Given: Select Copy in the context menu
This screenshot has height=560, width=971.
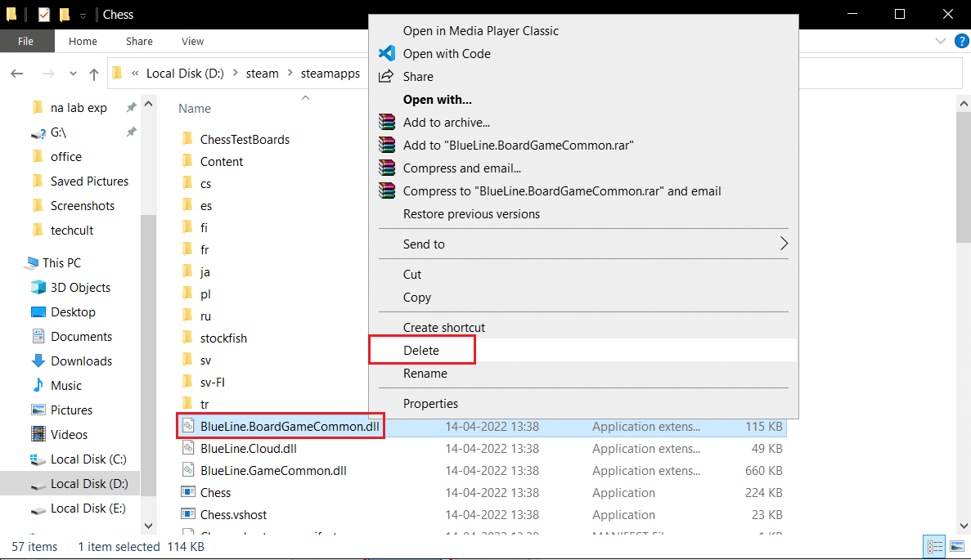Looking at the screenshot, I should click(x=416, y=297).
